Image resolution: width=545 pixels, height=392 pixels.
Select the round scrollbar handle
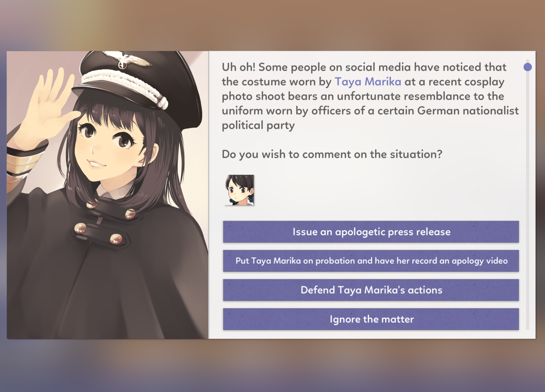528,67
